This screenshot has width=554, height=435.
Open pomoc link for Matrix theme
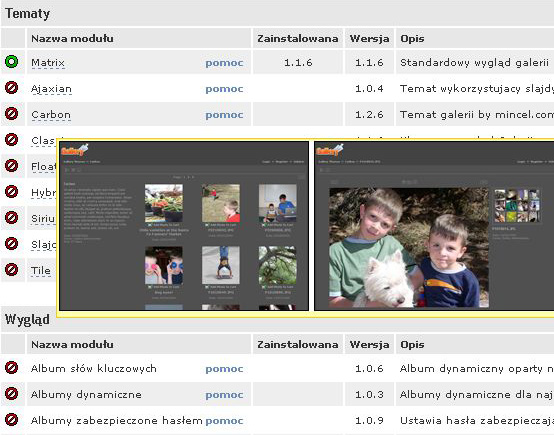coord(224,63)
